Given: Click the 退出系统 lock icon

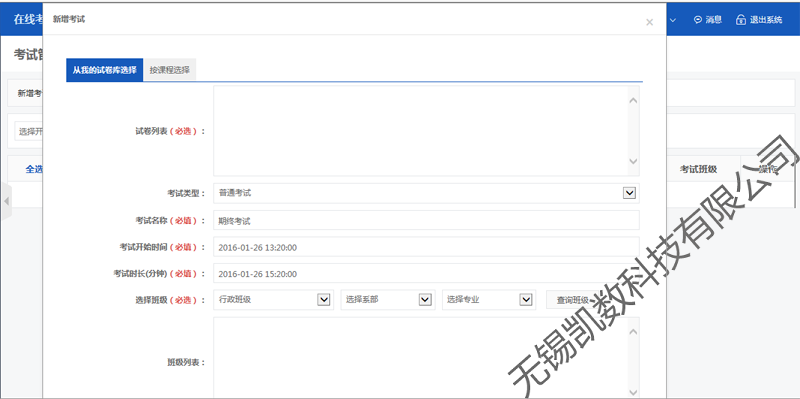Looking at the screenshot, I should [741, 20].
